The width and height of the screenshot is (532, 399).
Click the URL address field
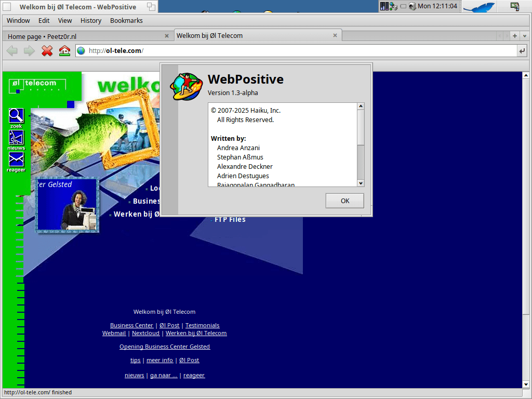click(301, 50)
